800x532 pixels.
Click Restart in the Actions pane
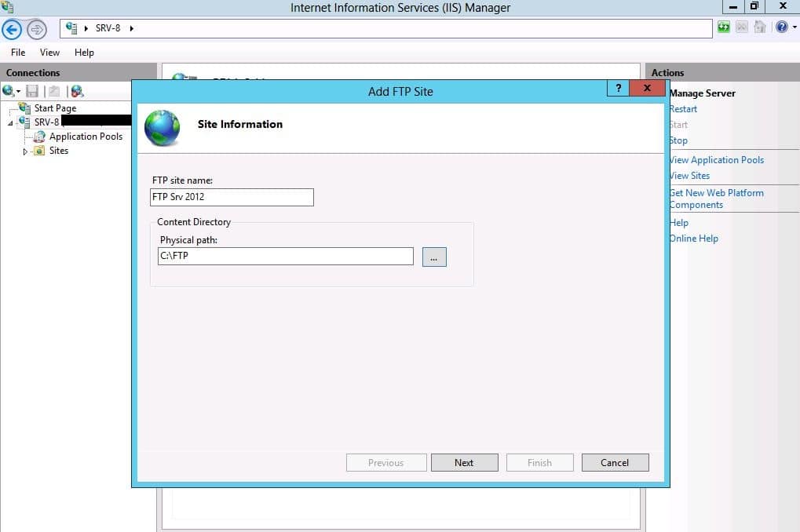(x=683, y=109)
